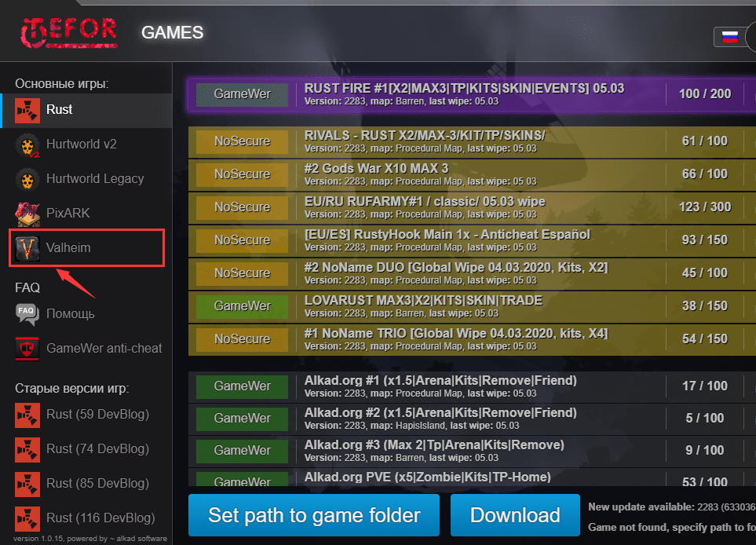This screenshot has width=756, height=545.
Task: Open the Russian flag language selector
Action: [x=731, y=36]
